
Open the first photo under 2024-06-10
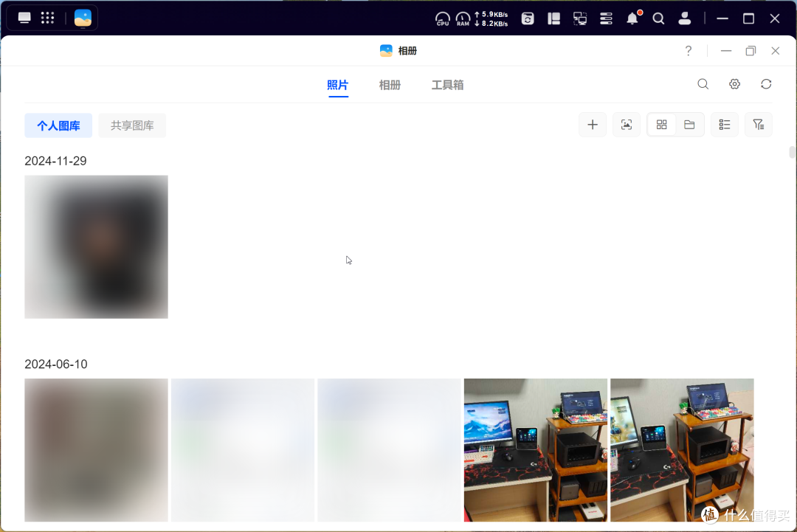coord(96,450)
